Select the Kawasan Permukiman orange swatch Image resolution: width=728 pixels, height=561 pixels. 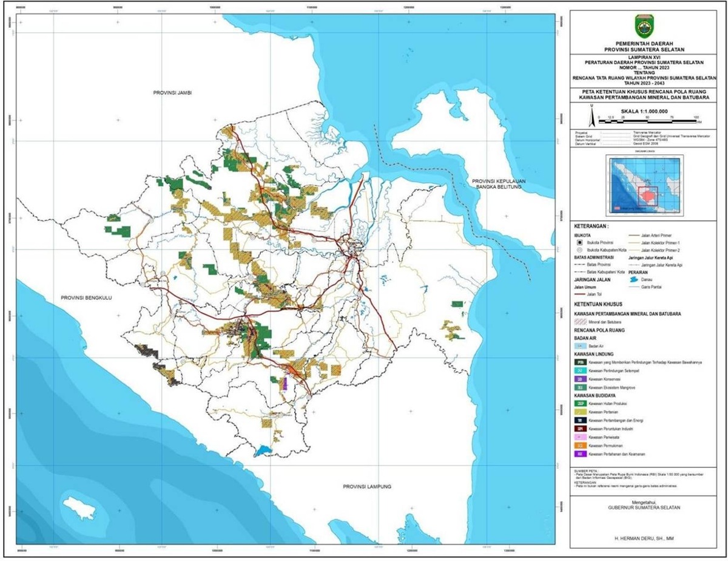pyautogui.click(x=581, y=445)
